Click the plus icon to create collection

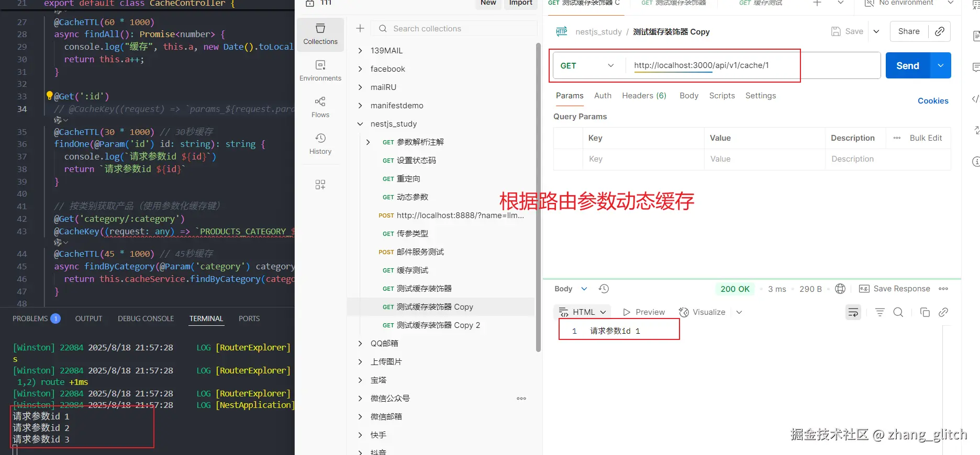tap(360, 29)
